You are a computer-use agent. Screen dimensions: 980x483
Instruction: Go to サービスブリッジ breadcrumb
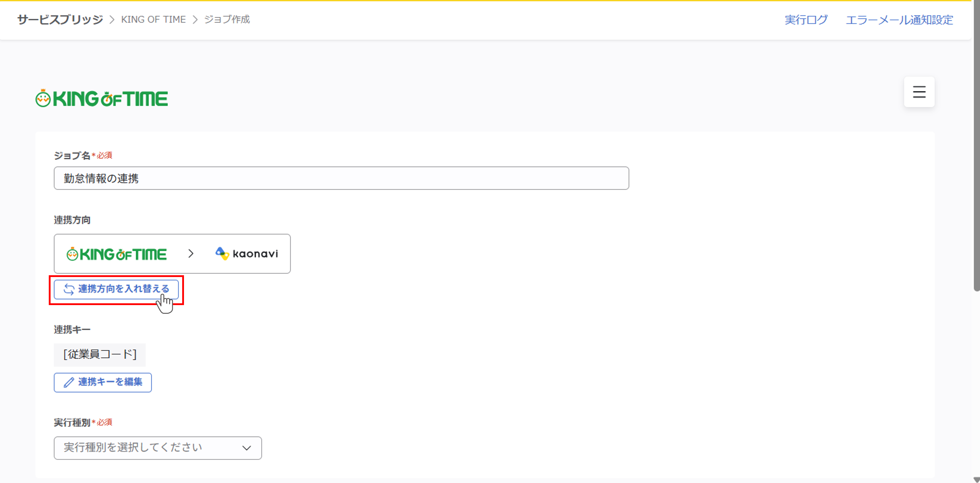point(60,19)
